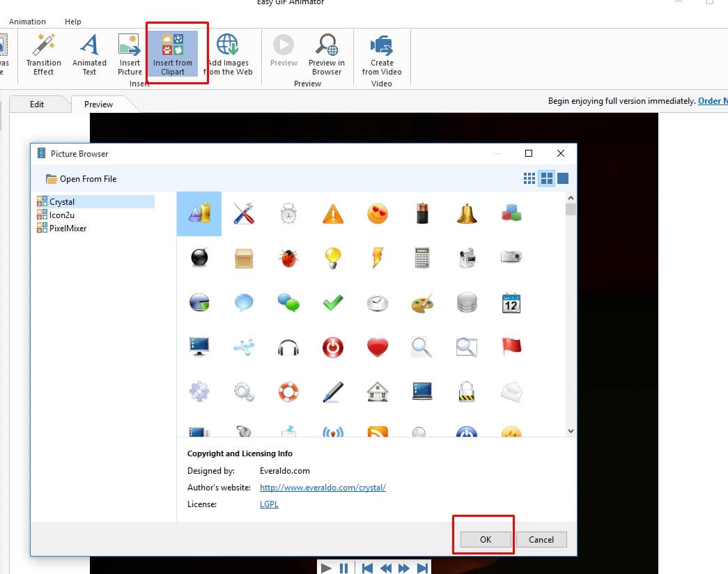Select the green checkmark clipart
This screenshot has height=574, width=728.
333,302
